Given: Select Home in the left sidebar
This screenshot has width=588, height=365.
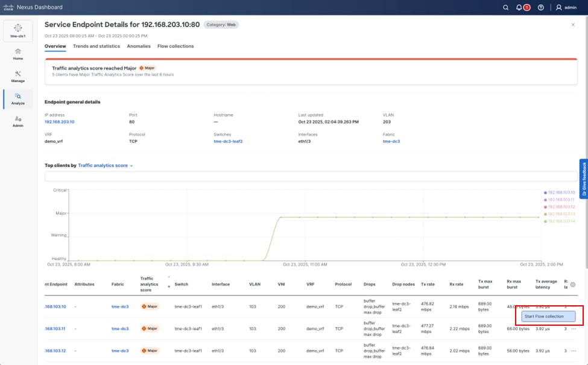Looking at the screenshot, I should pos(18,56).
